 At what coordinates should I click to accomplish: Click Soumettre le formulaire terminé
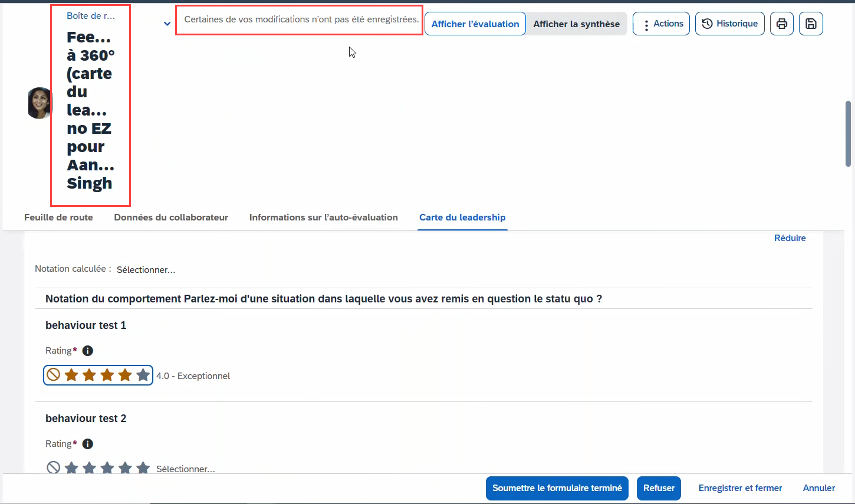[x=557, y=488]
